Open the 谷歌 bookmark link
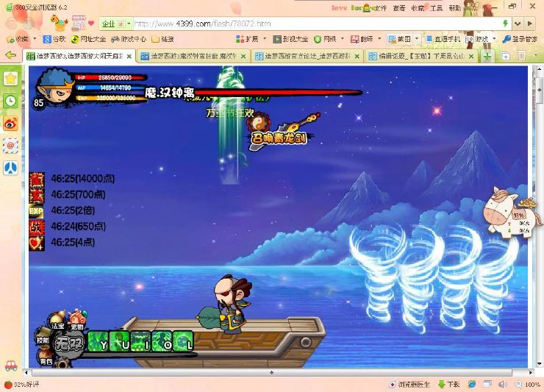 [54, 39]
